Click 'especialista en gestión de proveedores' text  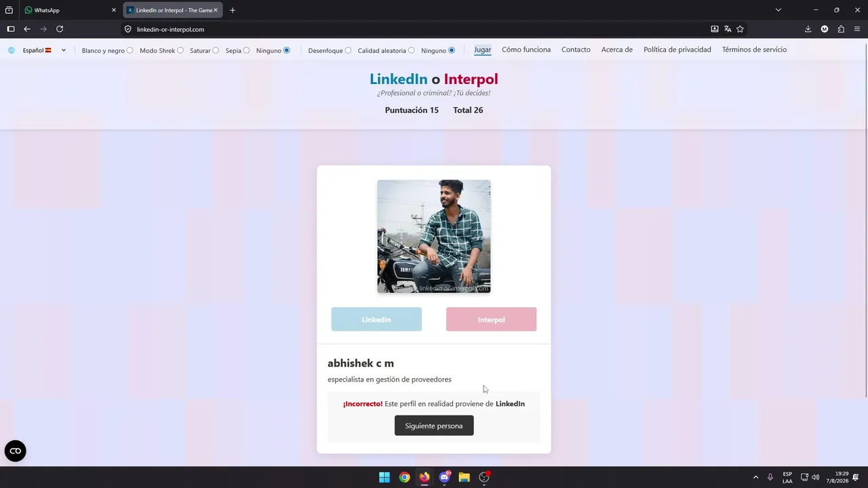(x=389, y=380)
